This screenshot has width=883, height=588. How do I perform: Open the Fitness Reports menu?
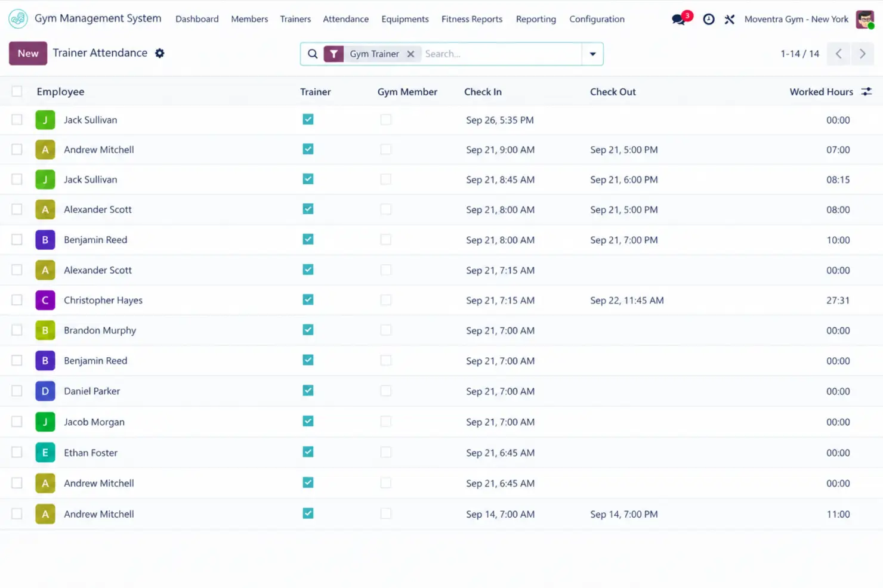472,19
